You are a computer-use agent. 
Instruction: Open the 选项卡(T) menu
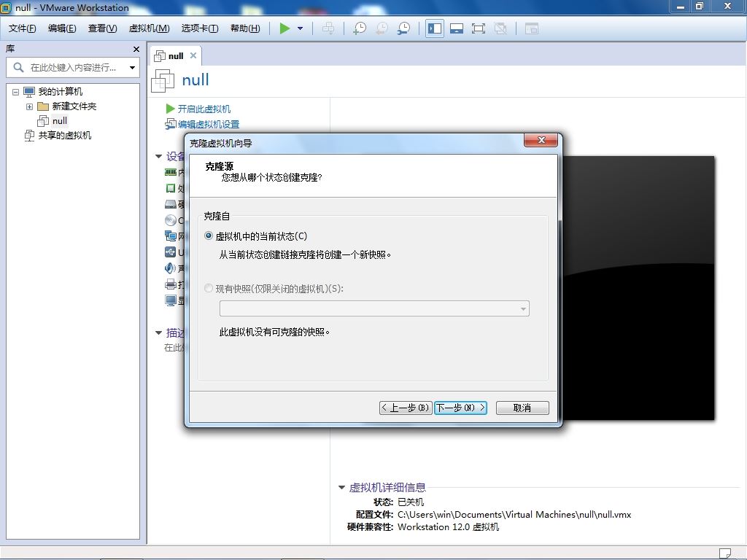pos(200,28)
